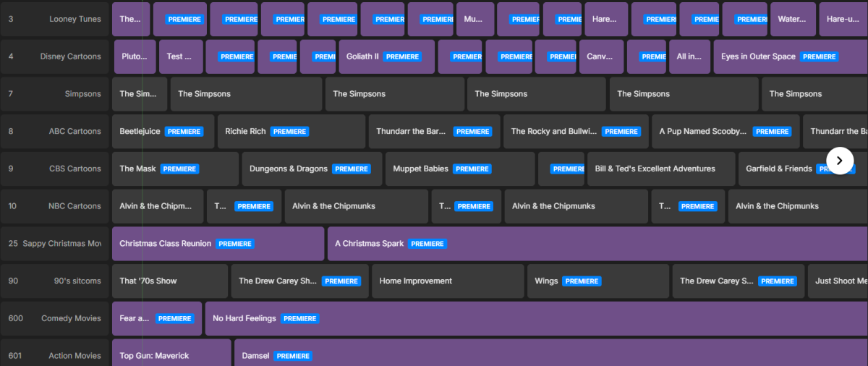Open the Richie Rich program

click(x=292, y=132)
